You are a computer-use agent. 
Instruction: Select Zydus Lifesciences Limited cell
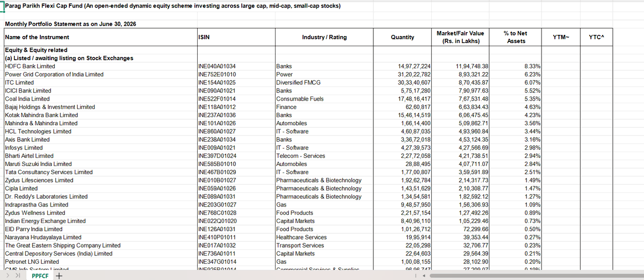(x=100, y=180)
